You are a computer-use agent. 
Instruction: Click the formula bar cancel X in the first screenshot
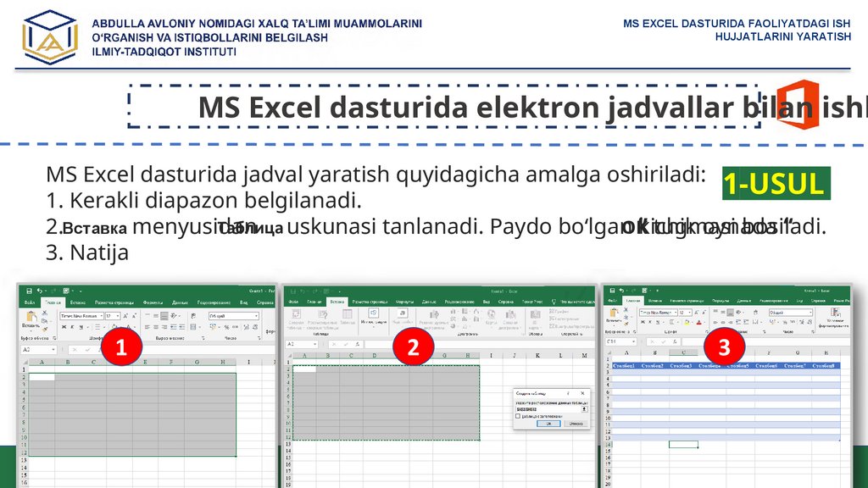[x=75, y=350]
